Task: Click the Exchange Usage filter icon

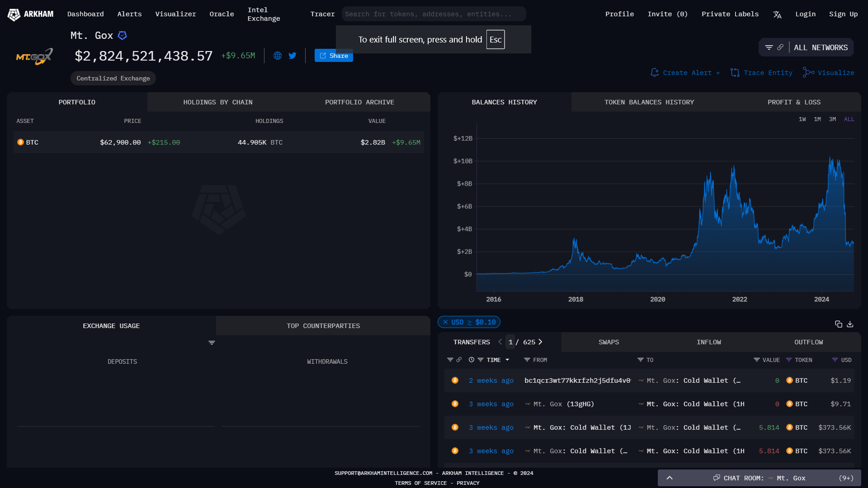Action: (212, 343)
